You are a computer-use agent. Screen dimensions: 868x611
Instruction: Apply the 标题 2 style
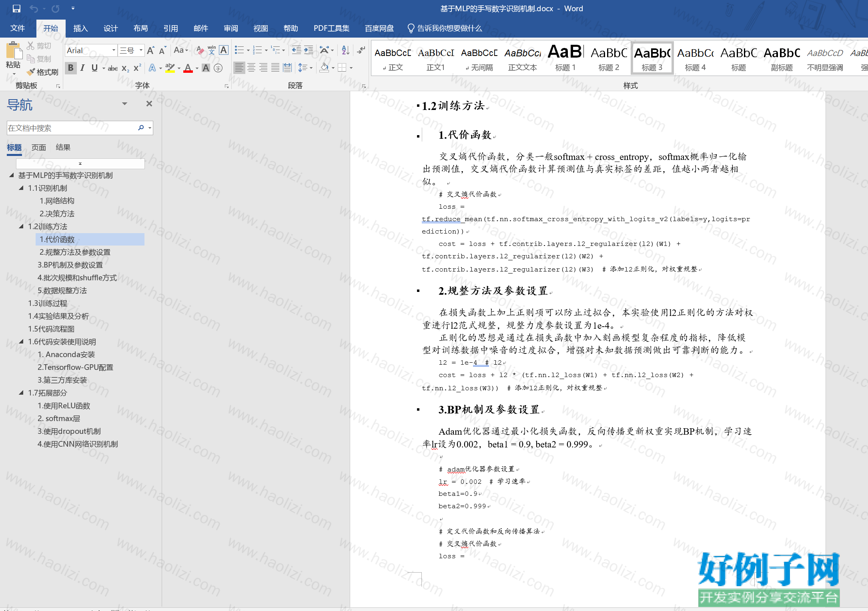[x=609, y=58]
